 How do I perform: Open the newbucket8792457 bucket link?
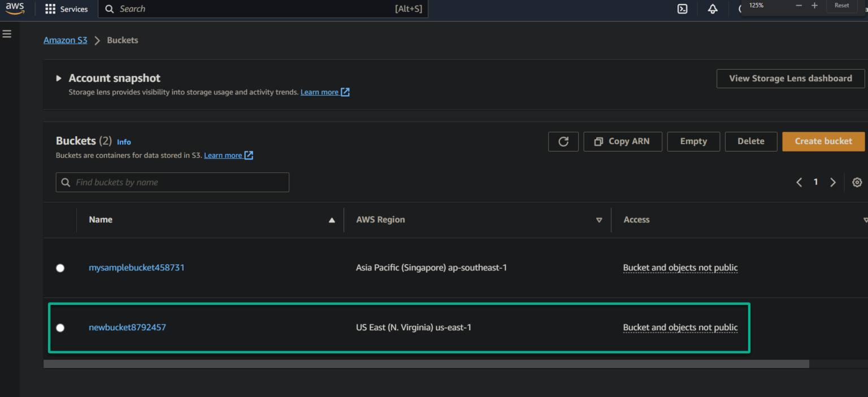127,327
